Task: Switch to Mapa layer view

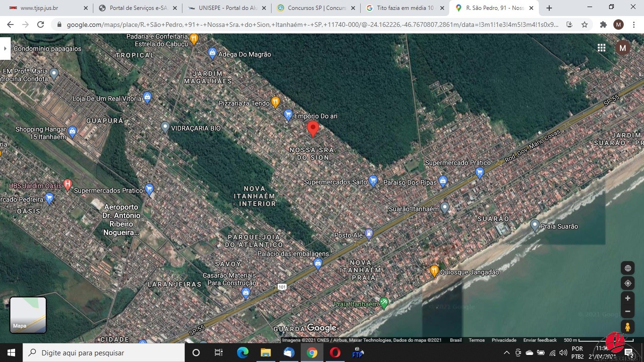Action: click(28, 315)
